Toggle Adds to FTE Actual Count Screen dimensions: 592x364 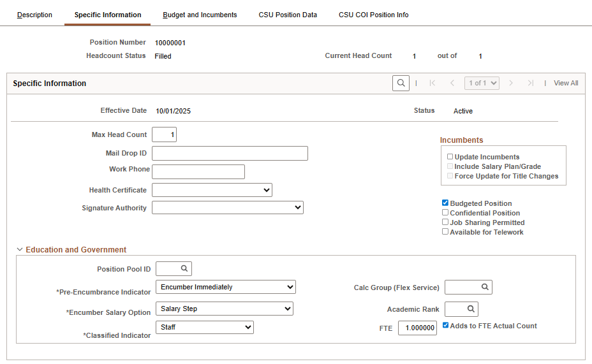coord(446,326)
